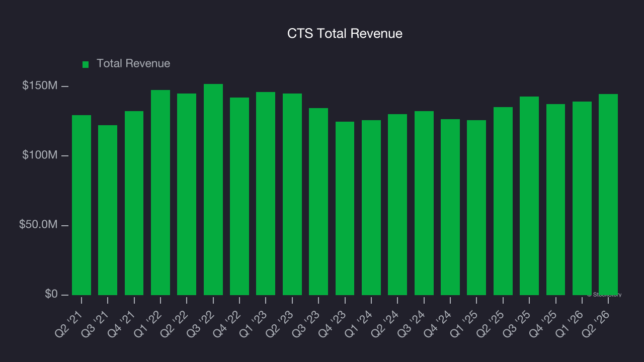Click the Q1 '25 revenue bar

(476, 208)
